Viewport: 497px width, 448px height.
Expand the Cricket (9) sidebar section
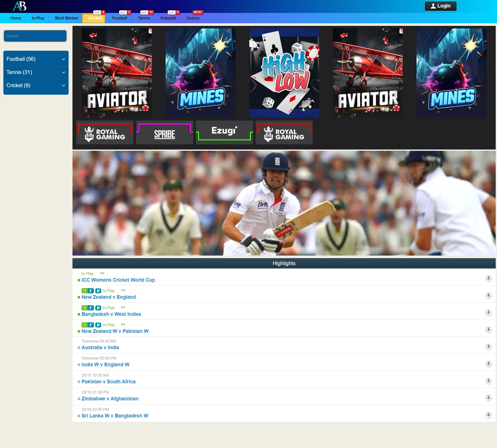(x=36, y=85)
